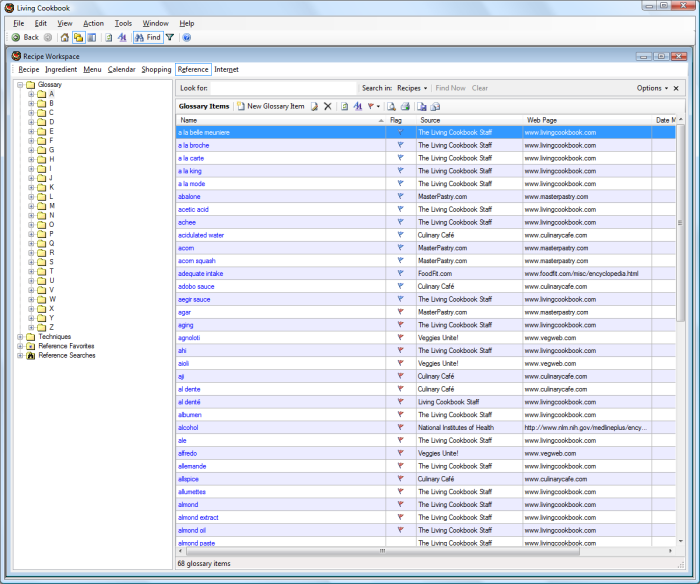Image resolution: width=700 pixels, height=584 pixels.
Task: Open the Options dropdown in find bar
Action: (652, 88)
